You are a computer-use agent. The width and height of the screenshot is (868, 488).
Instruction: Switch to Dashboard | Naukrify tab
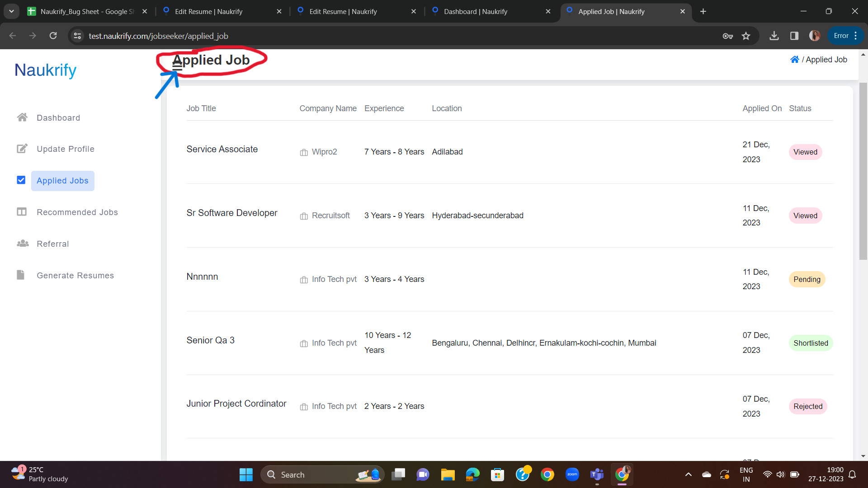pos(476,11)
